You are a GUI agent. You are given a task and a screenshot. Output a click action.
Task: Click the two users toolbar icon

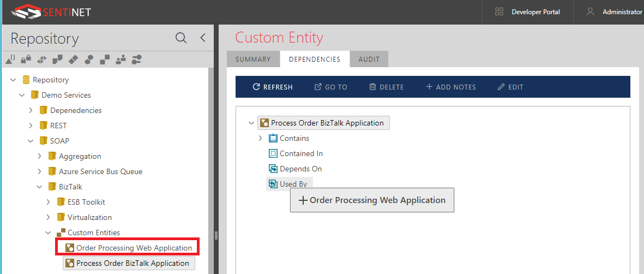tap(121, 59)
